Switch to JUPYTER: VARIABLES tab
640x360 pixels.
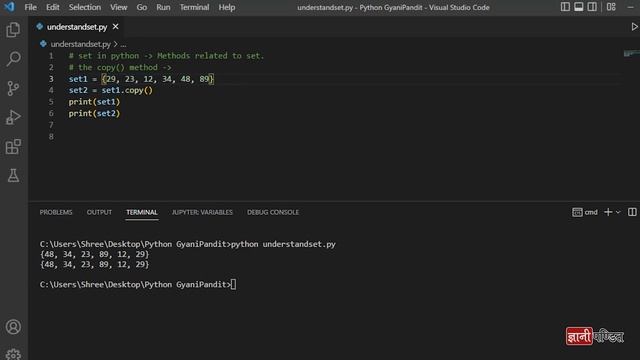point(202,212)
